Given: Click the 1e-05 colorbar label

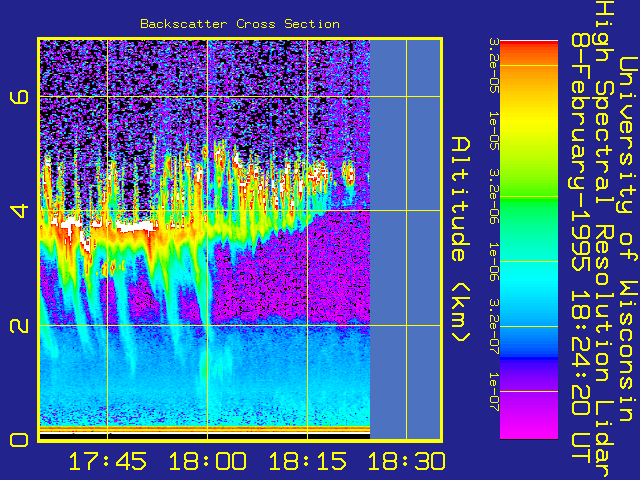Looking at the screenshot, I should pos(493,131).
